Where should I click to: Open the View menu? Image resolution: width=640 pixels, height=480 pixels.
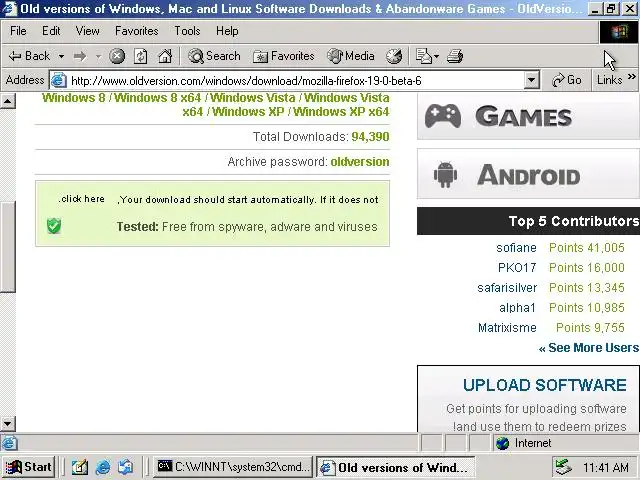coord(87,31)
